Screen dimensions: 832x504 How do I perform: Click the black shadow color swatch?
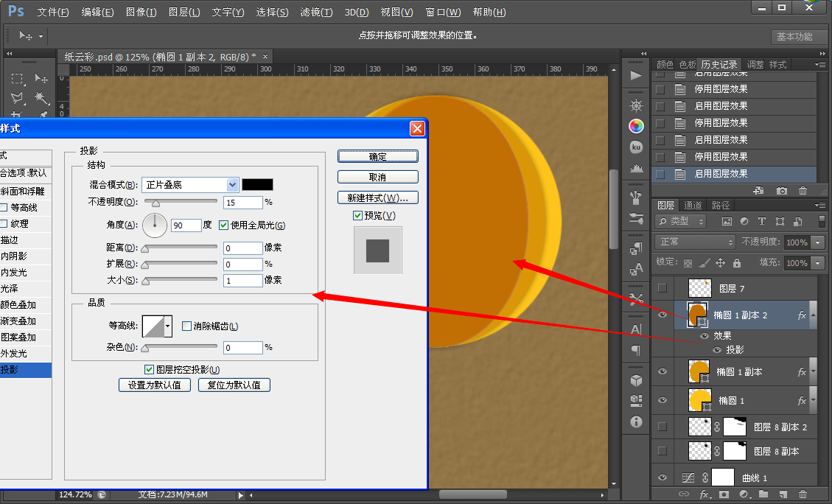click(x=257, y=185)
